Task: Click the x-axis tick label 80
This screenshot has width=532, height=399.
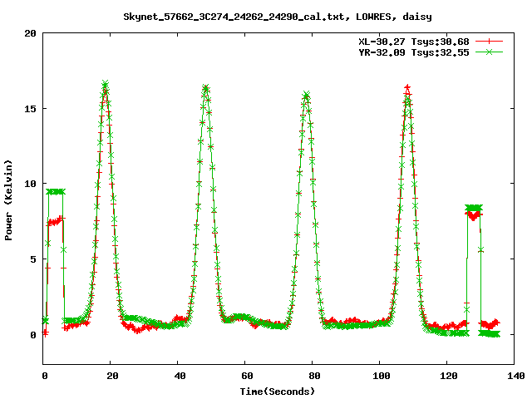Action: click(x=314, y=376)
